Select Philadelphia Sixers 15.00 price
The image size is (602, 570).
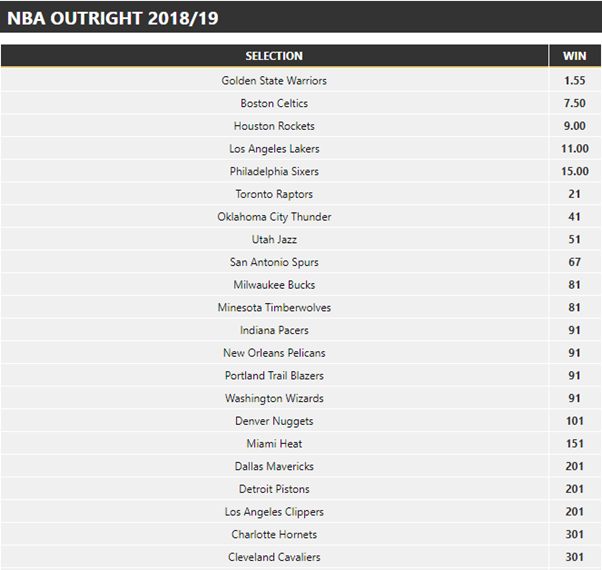574,171
